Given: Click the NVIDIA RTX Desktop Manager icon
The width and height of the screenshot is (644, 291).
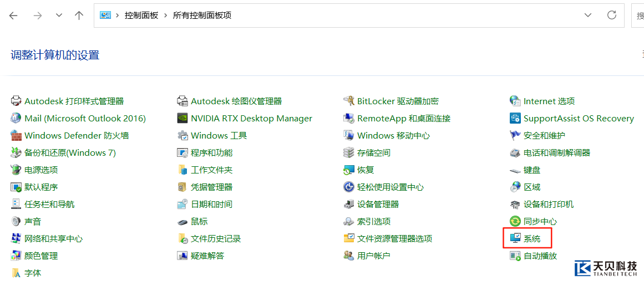Looking at the screenshot, I should 182,118.
